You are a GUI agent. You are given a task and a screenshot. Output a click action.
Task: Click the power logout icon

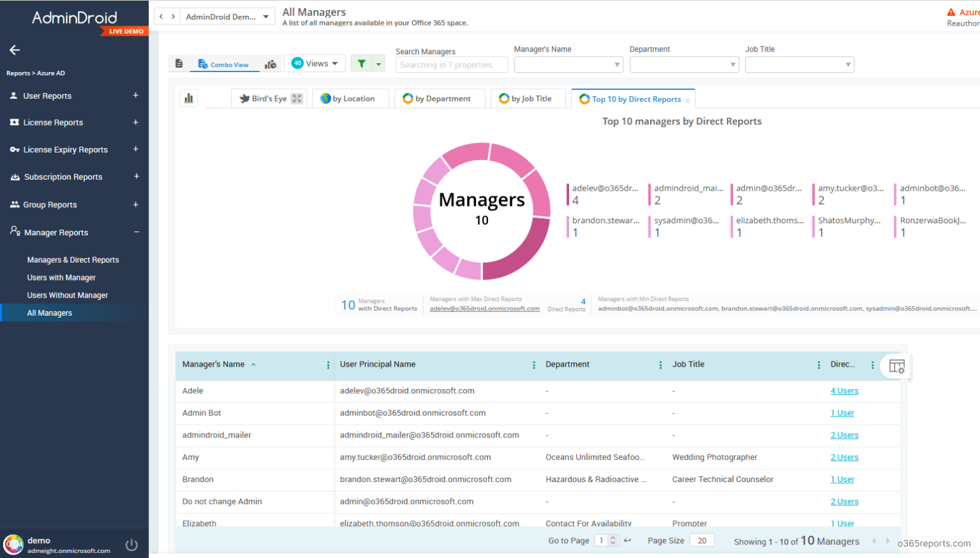(131, 545)
